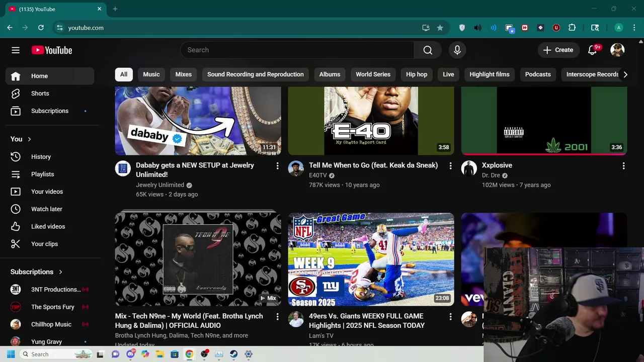The width and height of the screenshot is (644, 362).
Task: Open Shorts from sidebar
Action: pos(50,94)
